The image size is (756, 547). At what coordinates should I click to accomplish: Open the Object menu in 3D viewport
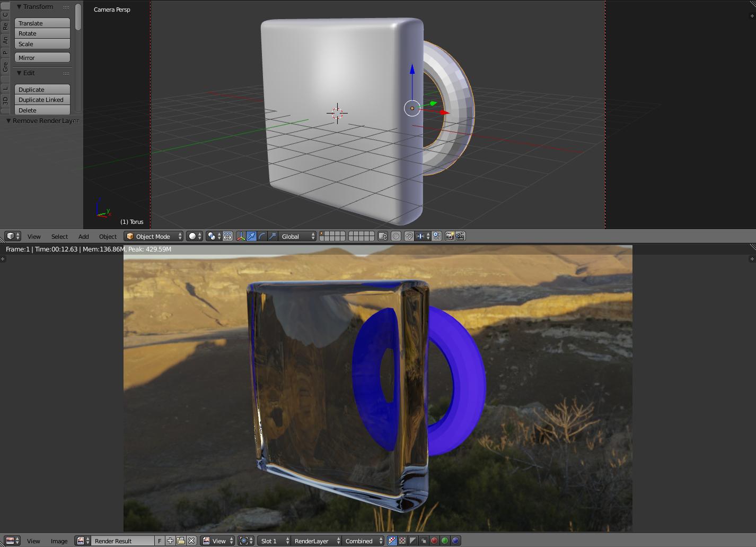[108, 236]
